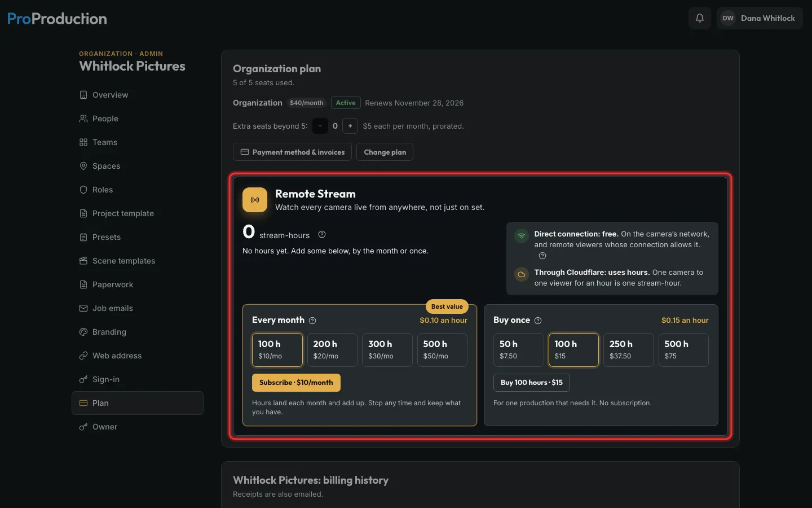
Task: Open the notifications bell
Action: tap(700, 18)
